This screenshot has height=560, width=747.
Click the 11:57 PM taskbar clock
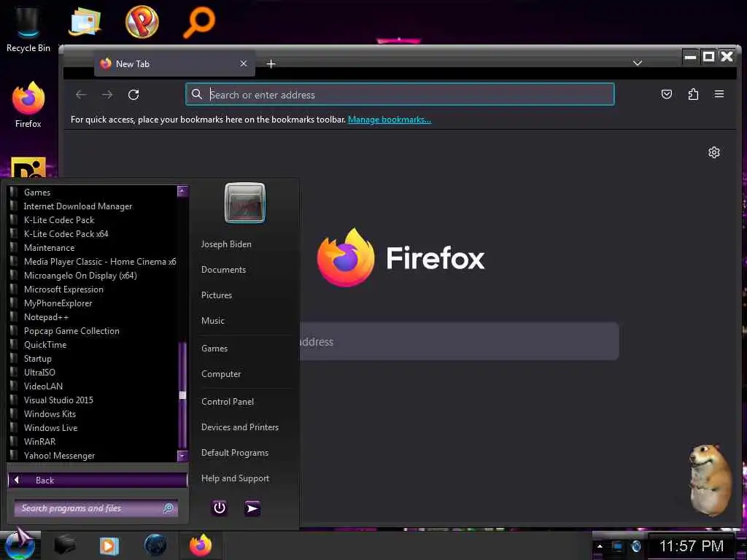692,545
